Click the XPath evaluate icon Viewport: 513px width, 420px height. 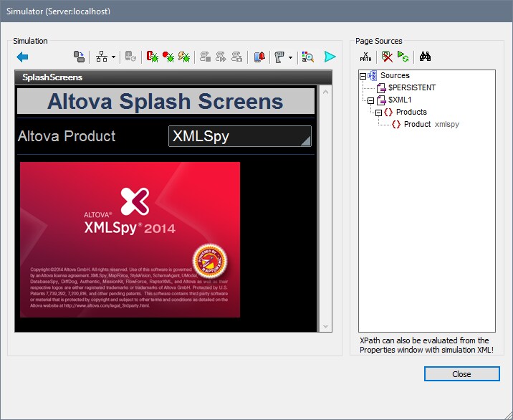366,57
